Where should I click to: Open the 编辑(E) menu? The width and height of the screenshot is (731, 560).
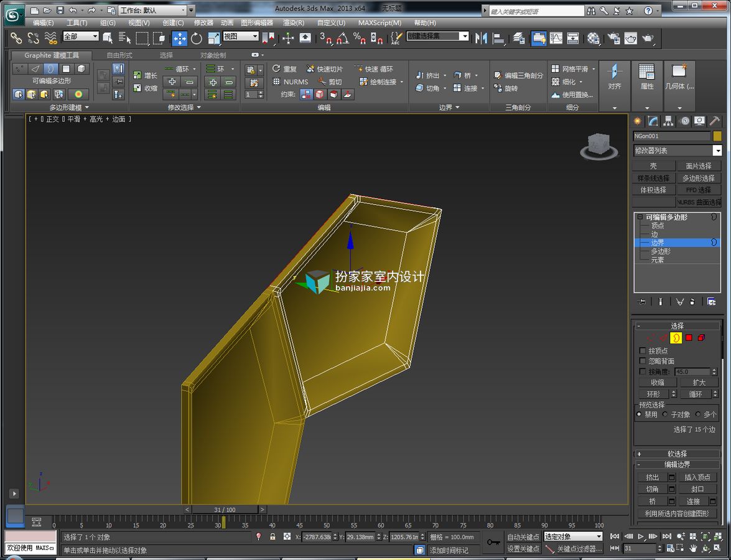[44, 23]
